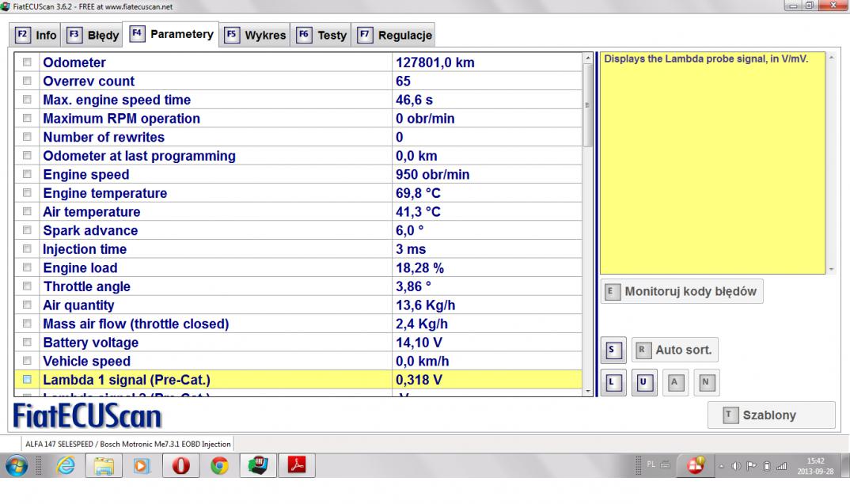
Task: Open the Action Center flag icon
Action: pyautogui.click(x=751, y=466)
